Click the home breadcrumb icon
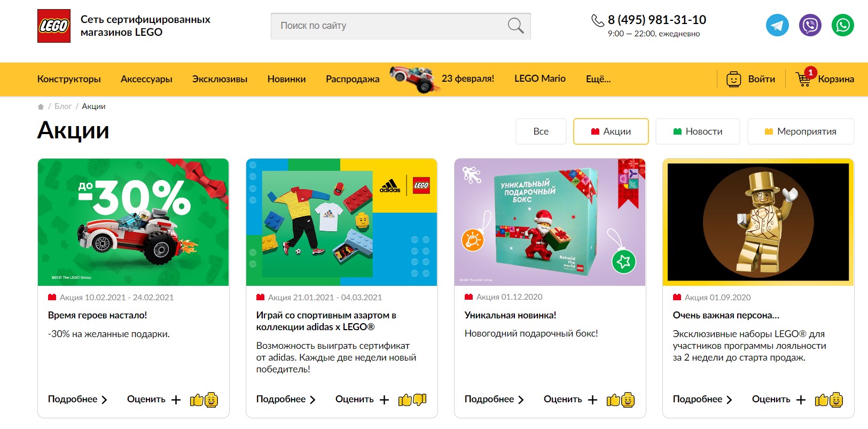 [x=41, y=106]
